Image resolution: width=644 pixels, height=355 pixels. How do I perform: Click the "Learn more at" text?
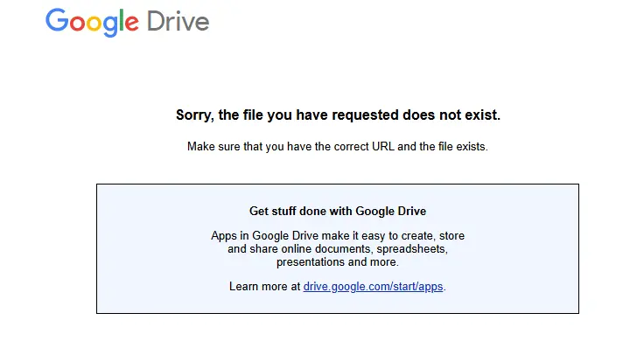click(265, 287)
